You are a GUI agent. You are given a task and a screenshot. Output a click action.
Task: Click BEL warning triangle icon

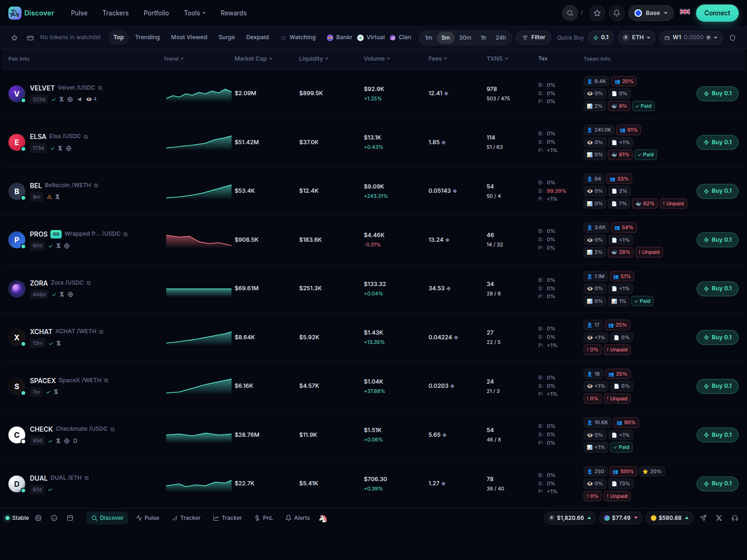[49, 197]
